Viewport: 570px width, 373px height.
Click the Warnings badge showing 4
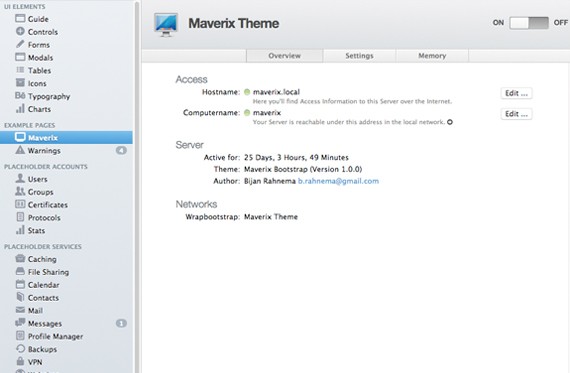point(121,150)
